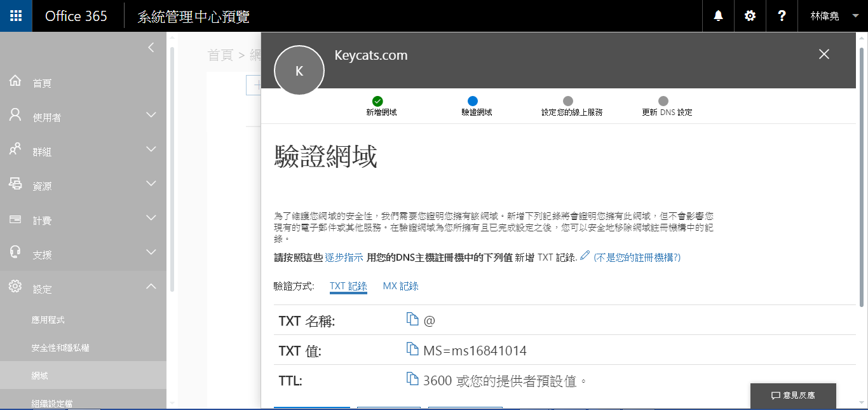Open the Office 365 app launcher grid
Viewport: 868px width, 410px height.
coord(16,16)
